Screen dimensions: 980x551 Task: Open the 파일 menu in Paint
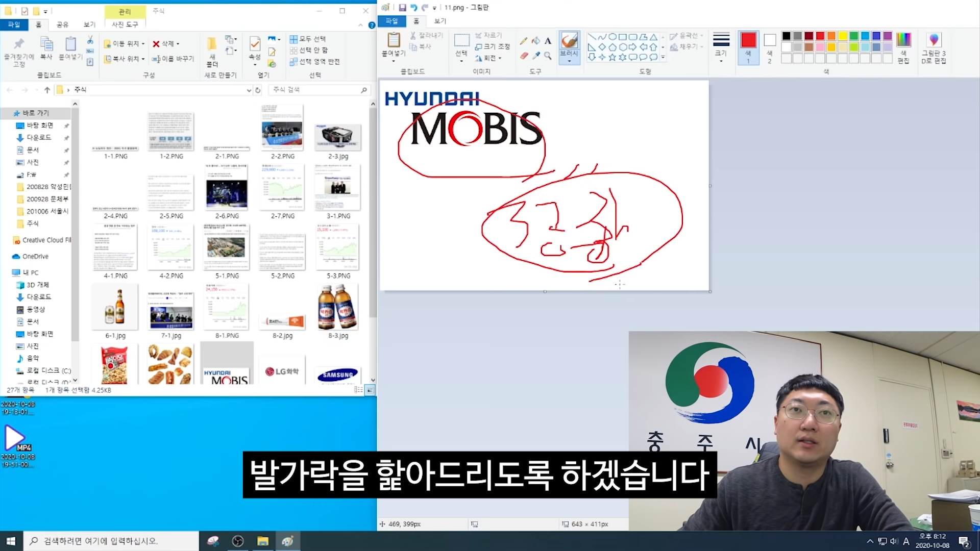pyautogui.click(x=391, y=21)
